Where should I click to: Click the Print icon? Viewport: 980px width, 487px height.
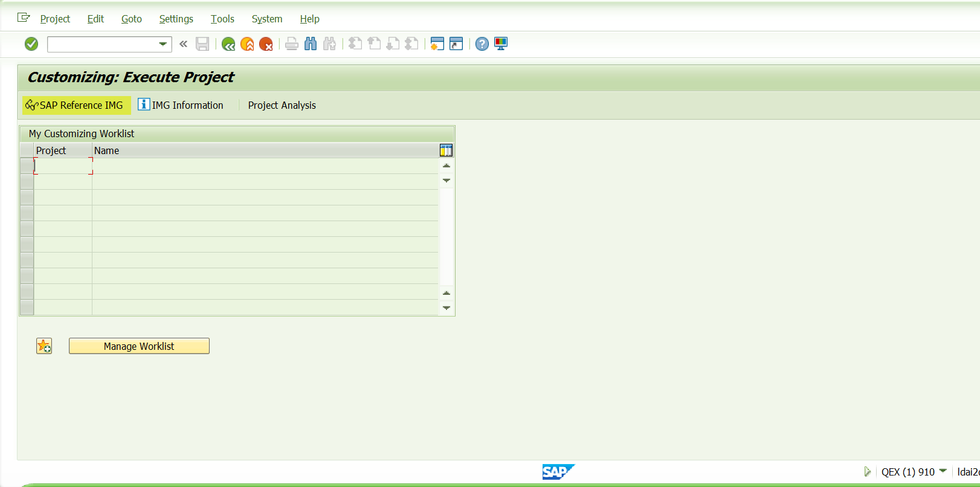[292, 44]
